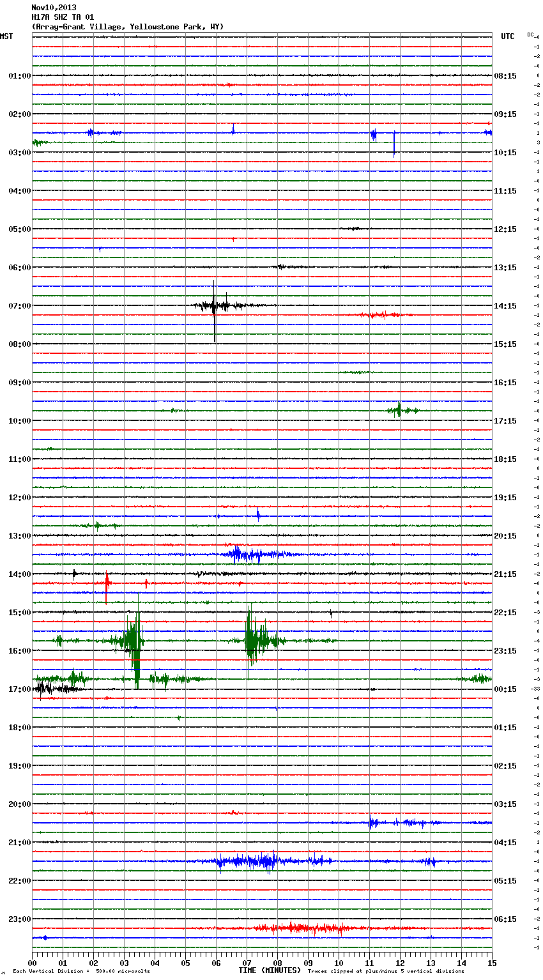Select the 22:00 MST time label

coord(20,881)
